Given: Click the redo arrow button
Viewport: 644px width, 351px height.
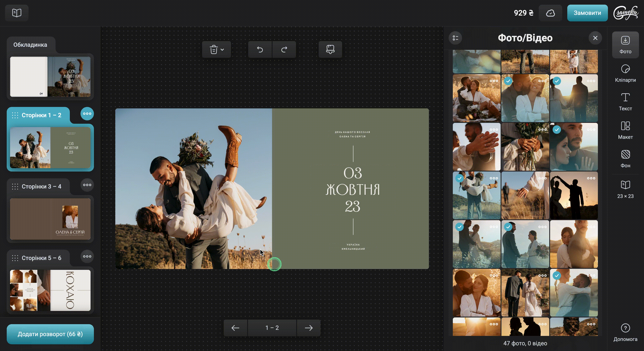Looking at the screenshot, I should 284,49.
